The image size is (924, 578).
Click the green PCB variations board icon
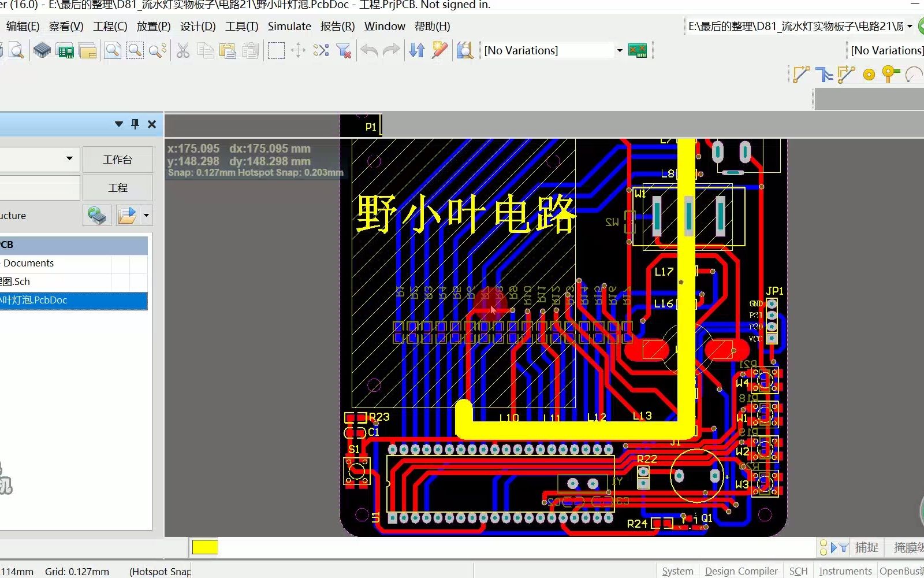click(x=638, y=51)
